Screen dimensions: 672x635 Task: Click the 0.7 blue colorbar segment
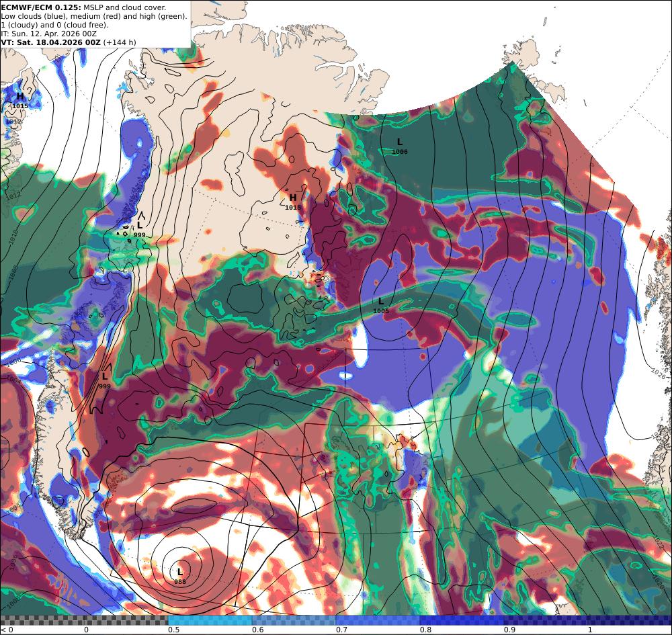(x=378, y=620)
